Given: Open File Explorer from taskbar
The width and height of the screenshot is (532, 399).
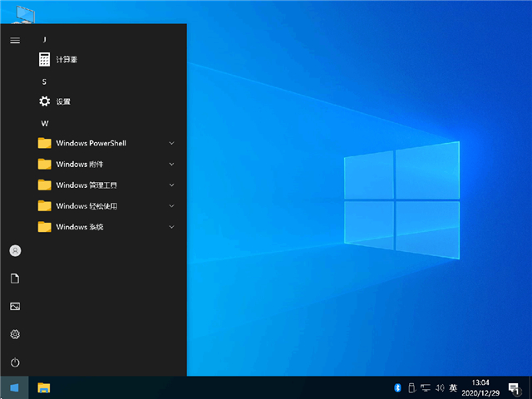Looking at the screenshot, I should (x=44, y=388).
